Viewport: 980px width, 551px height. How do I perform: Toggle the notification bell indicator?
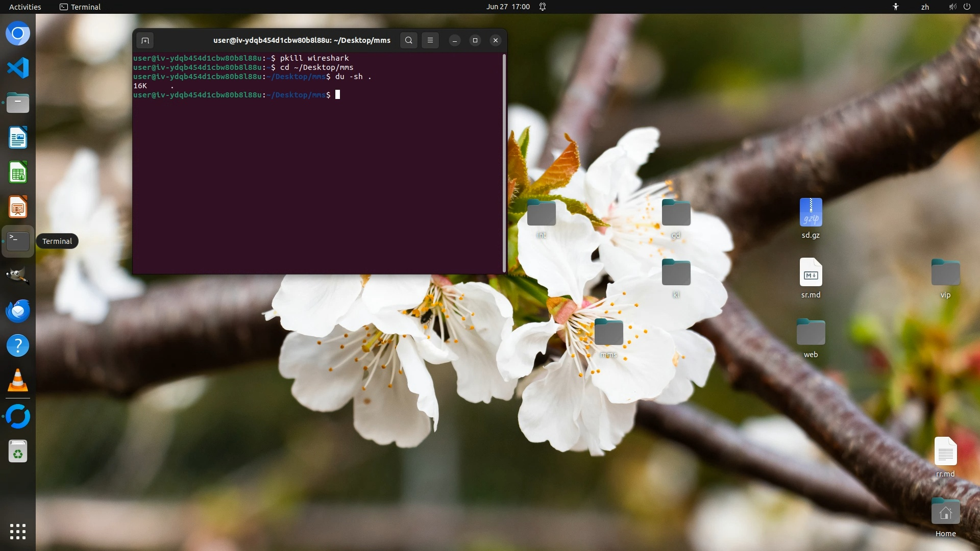click(x=543, y=7)
